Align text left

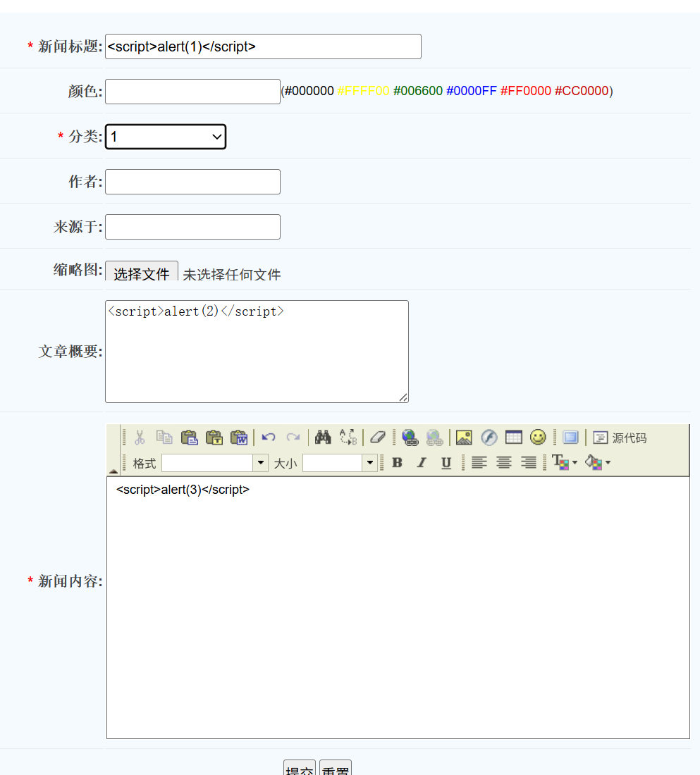479,463
